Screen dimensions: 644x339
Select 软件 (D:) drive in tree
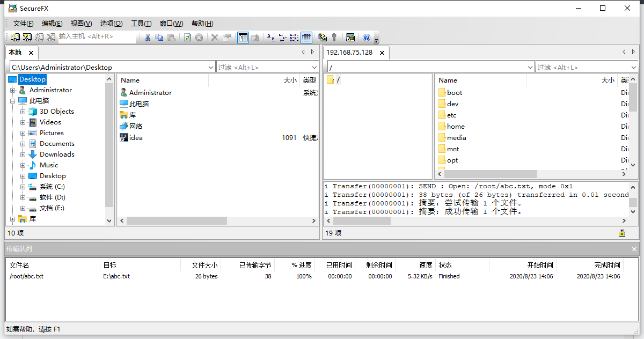point(52,197)
